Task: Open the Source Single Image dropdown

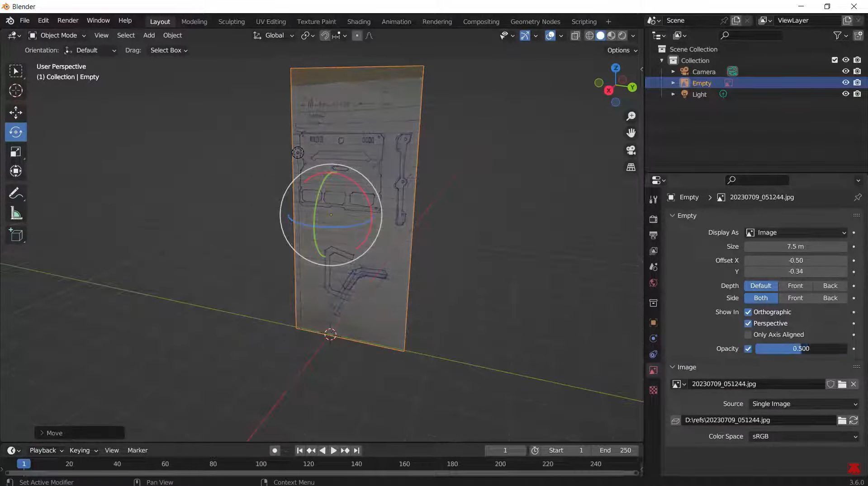Action: 804,404
